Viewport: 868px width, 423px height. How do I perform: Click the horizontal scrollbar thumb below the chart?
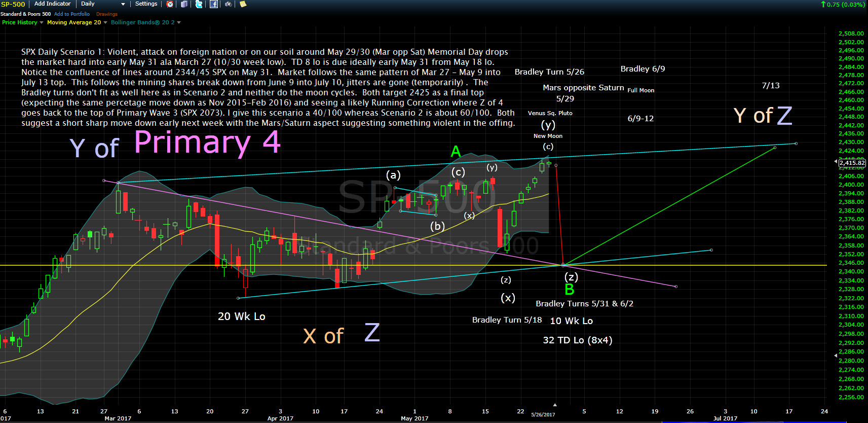pos(754,421)
